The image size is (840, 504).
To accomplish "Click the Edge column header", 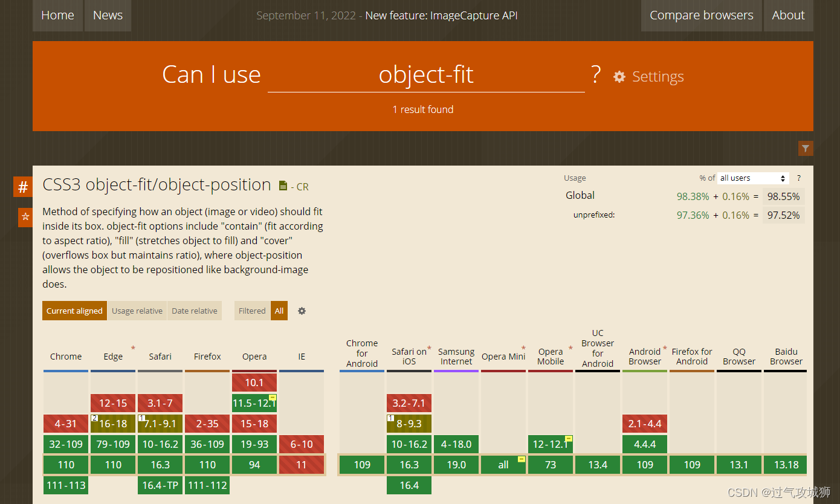I will click(113, 357).
